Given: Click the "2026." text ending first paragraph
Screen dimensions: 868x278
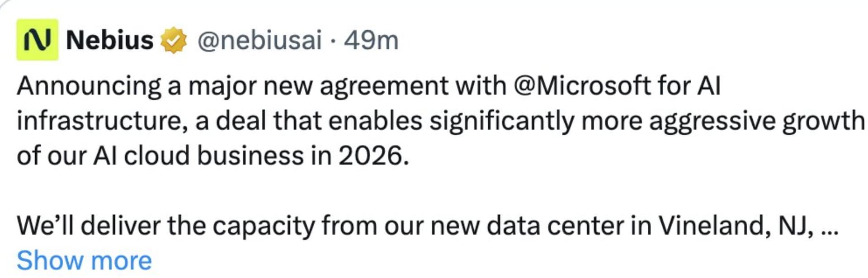Looking at the screenshot, I should click(x=373, y=156).
